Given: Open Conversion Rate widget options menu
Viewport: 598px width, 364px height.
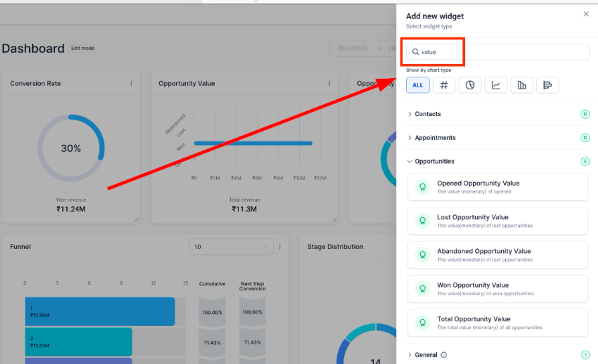Looking at the screenshot, I should click(131, 84).
